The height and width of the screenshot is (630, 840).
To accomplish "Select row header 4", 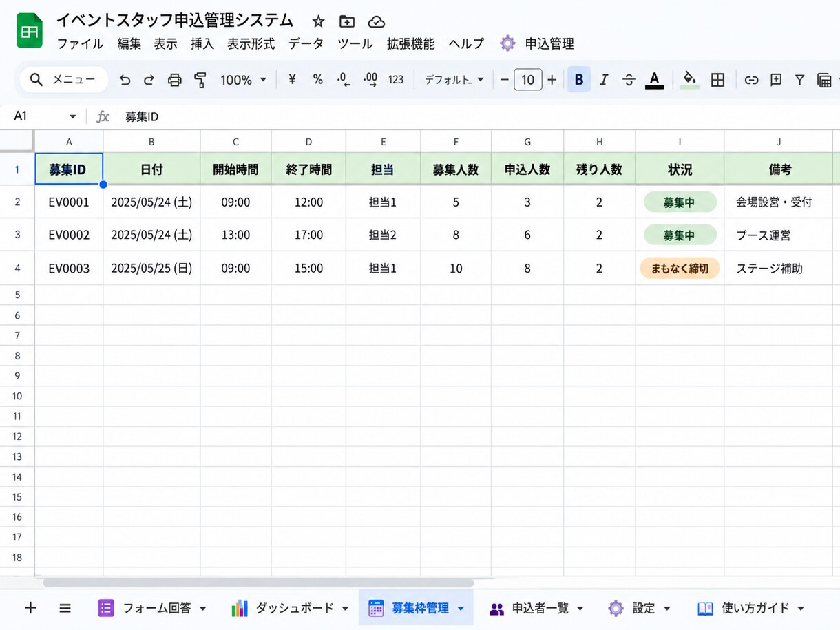I will (17, 269).
